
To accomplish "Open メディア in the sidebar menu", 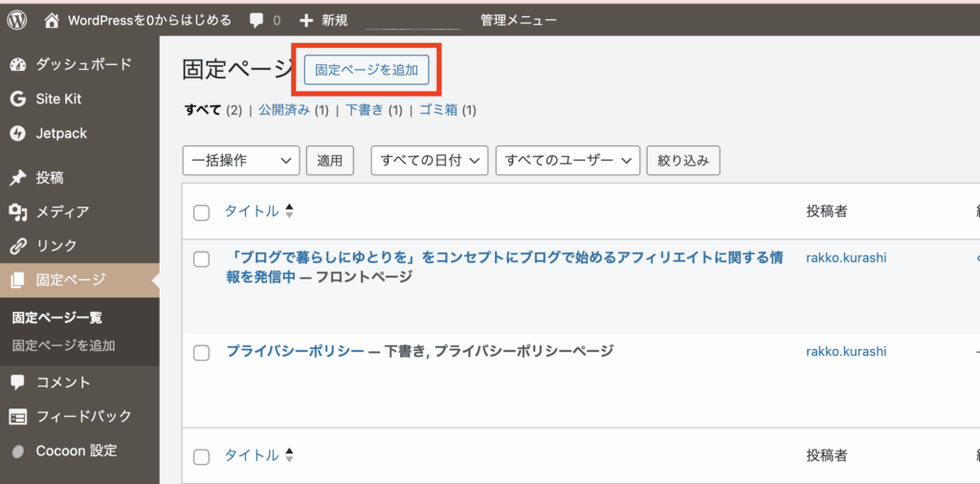I will point(62,212).
